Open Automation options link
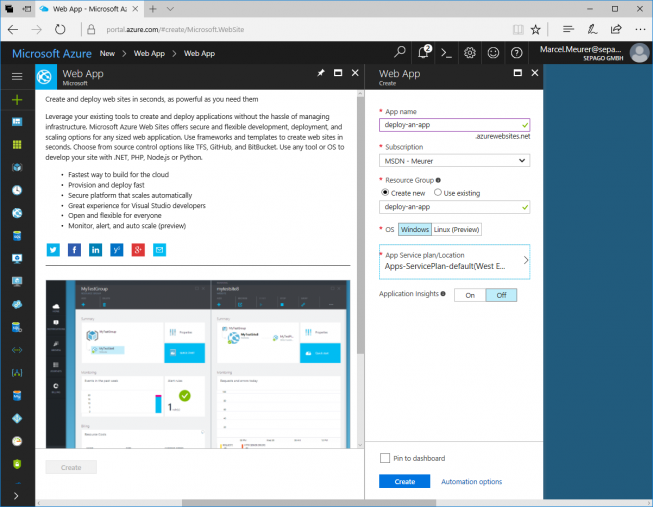This screenshot has width=653, height=507. tap(471, 482)
